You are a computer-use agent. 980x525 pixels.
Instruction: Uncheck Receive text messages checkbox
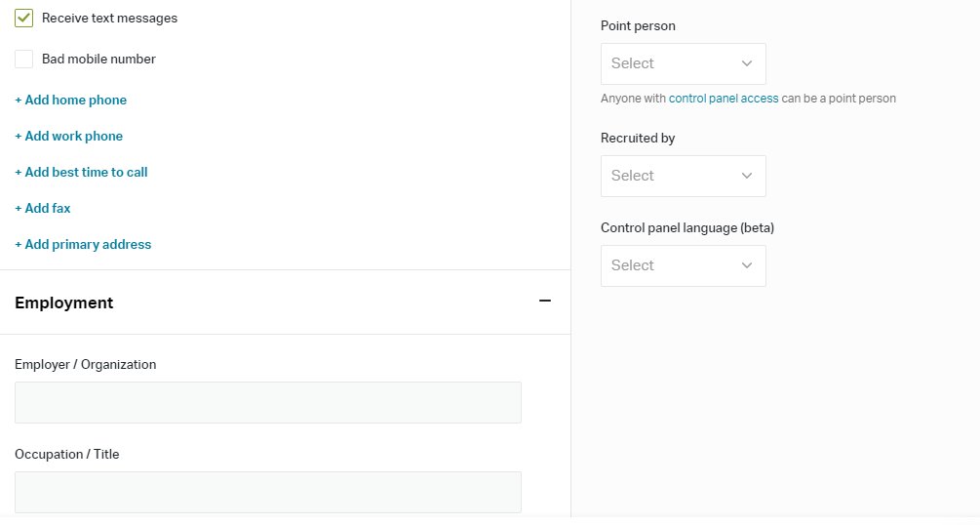click(x=23, y=19)
